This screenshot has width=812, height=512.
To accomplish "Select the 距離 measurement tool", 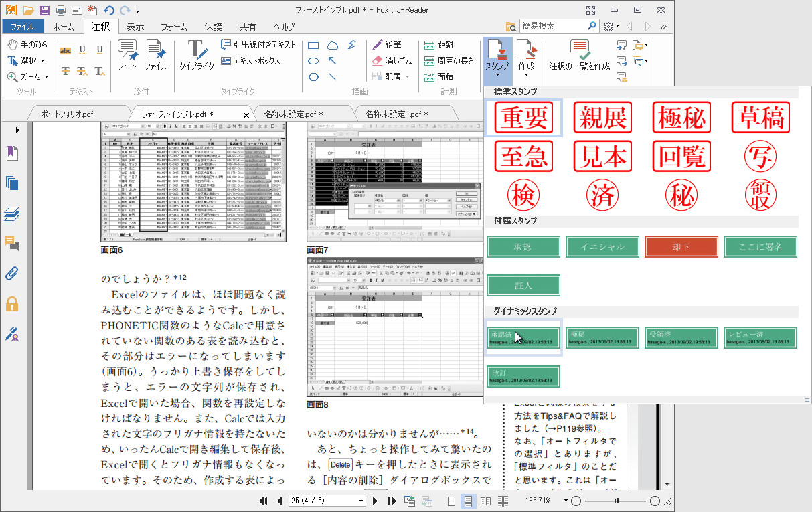I will click(438, 45).
